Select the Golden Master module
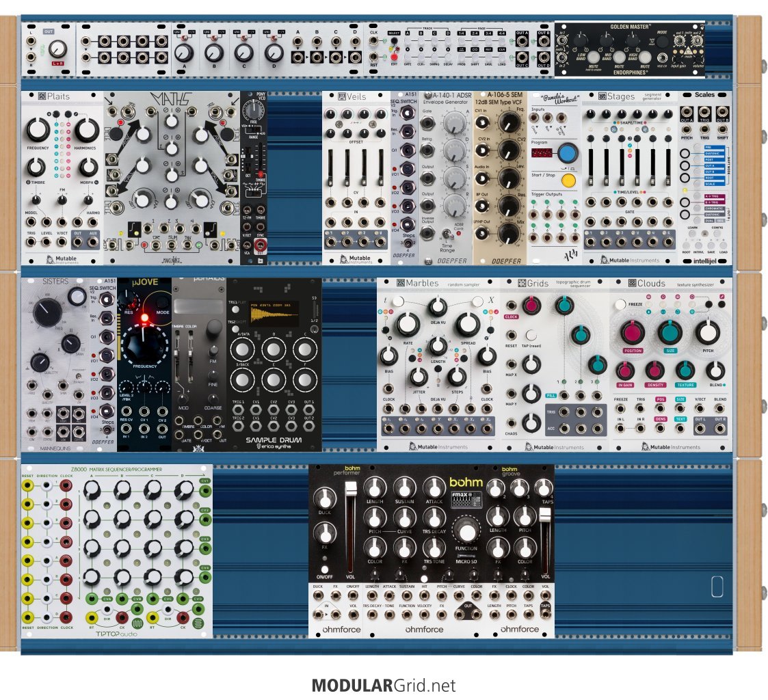 (x=630, y=49)
